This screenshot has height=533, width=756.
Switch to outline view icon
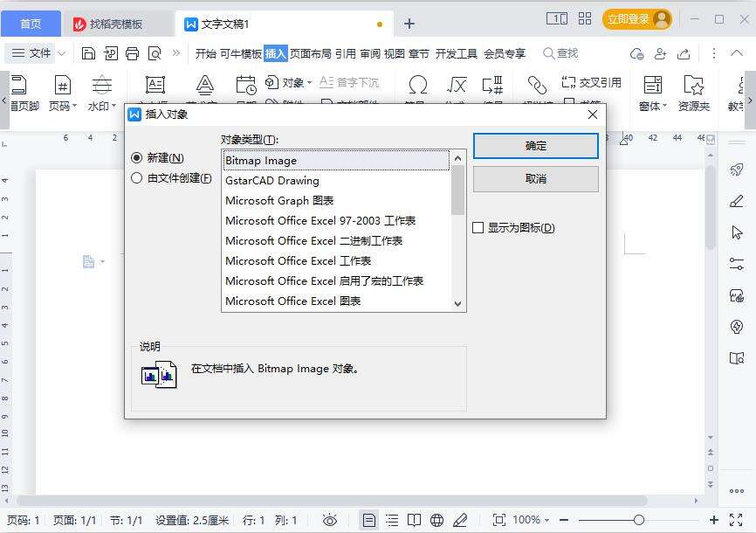[x=392, y=520]
